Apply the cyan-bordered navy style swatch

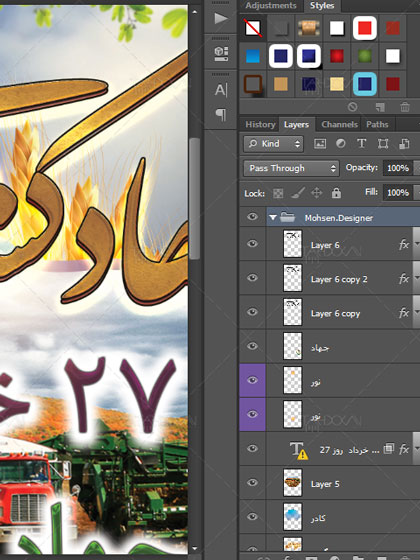(x=365, y=84)
